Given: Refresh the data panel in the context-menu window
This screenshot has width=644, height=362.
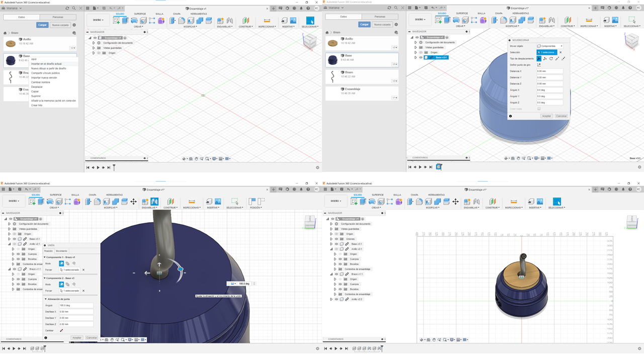Looking at the screenshot, I should tap(67, 8).
